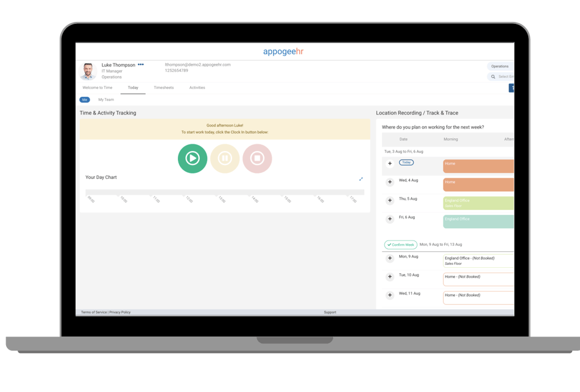Click the search magnifier icon near Select Employee
Image resolution: width=580 pixels, height=392 pixels.
(493, 76)
